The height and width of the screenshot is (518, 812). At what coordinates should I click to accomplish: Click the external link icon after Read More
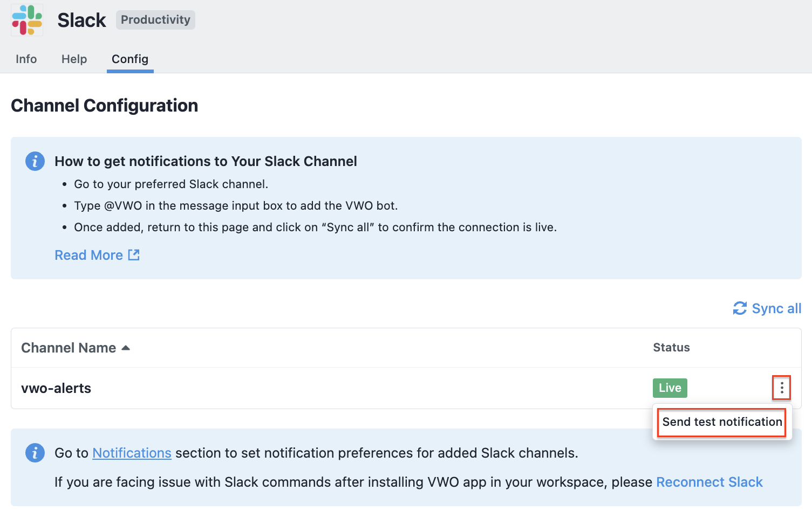134,255
